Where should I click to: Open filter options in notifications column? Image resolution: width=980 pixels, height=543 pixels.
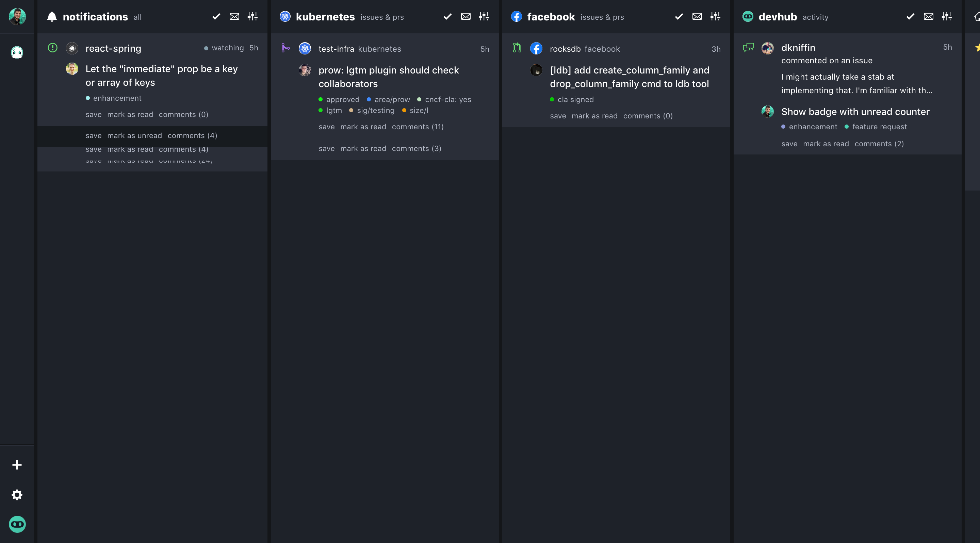(x=252, y=16)
